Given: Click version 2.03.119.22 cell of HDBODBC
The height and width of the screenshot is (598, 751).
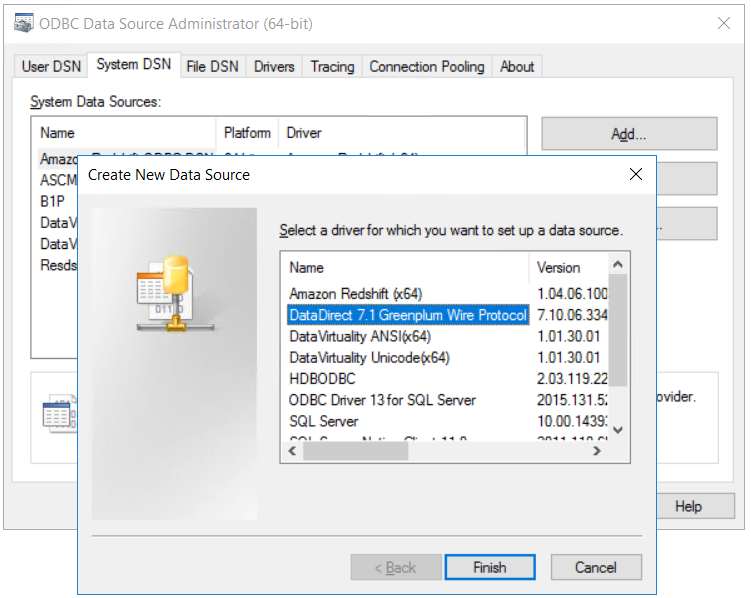Looking at the screenshot, I should [x=572, y=379].
